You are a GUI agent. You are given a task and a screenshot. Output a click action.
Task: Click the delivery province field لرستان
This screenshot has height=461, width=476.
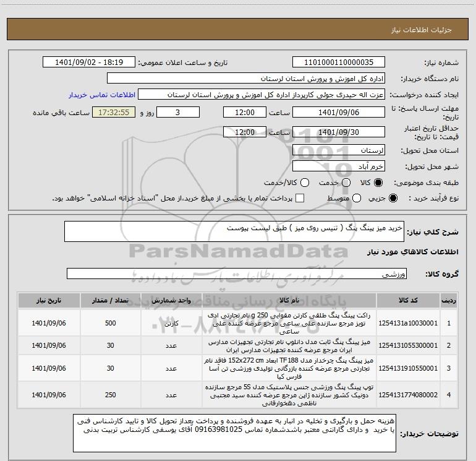click(x=339, y=150)
